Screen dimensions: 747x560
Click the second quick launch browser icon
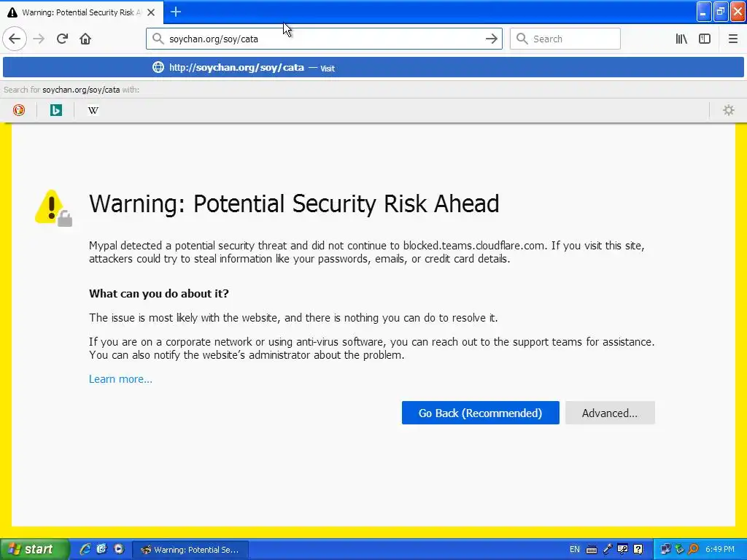coord(102,549)
